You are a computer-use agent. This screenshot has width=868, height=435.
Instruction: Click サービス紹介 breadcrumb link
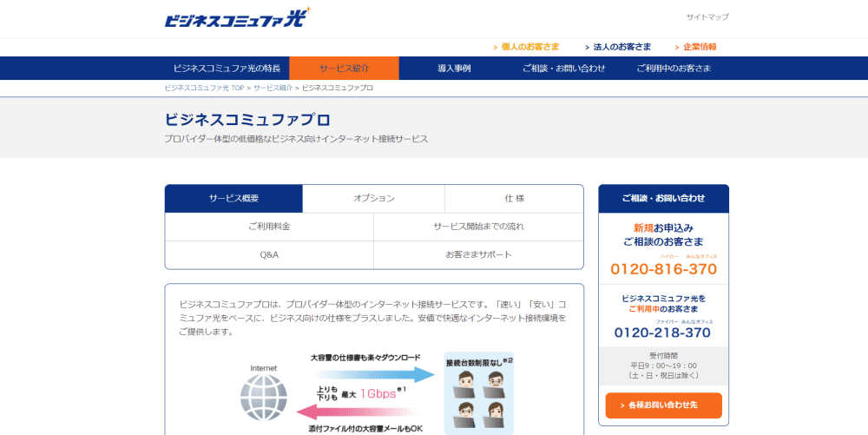273,88
